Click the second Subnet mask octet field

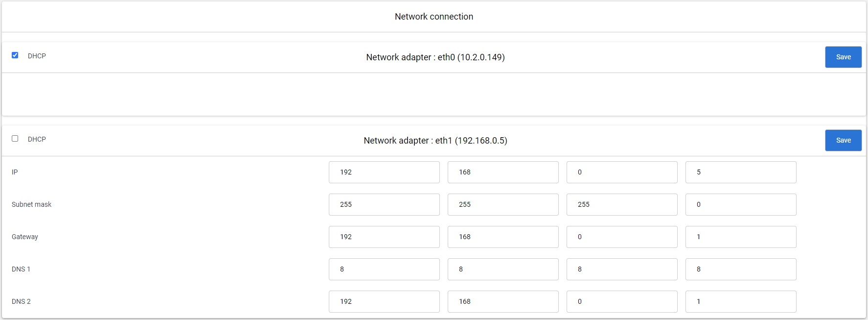[503, 204]
